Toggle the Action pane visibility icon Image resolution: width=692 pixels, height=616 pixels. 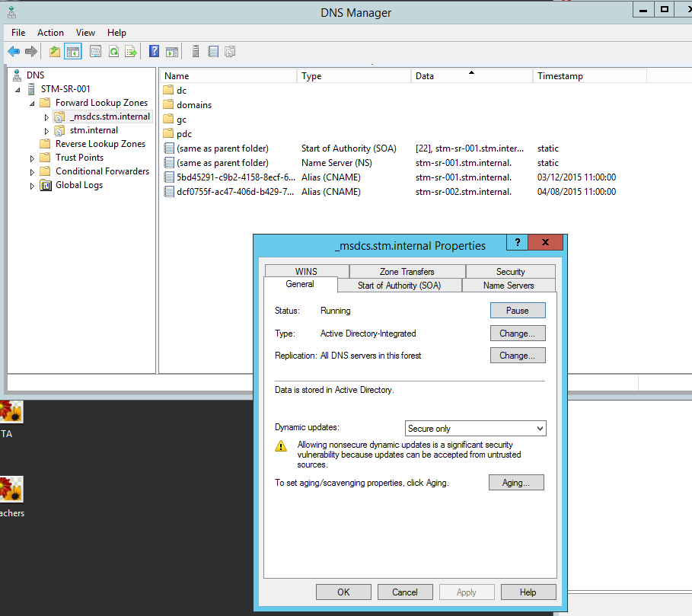point(171,51)
